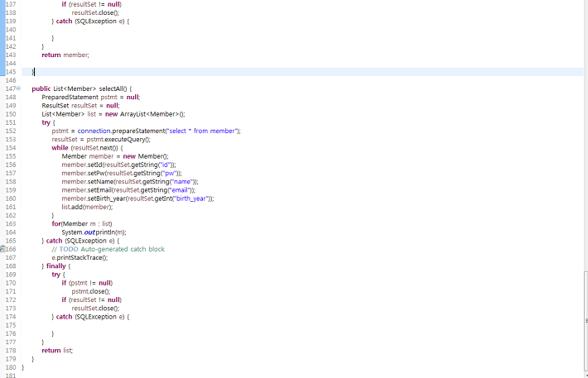The image size is (588, 378).
Task: Click 'new ArrayList<Member>();' on line 150
Action: (145, 114)
